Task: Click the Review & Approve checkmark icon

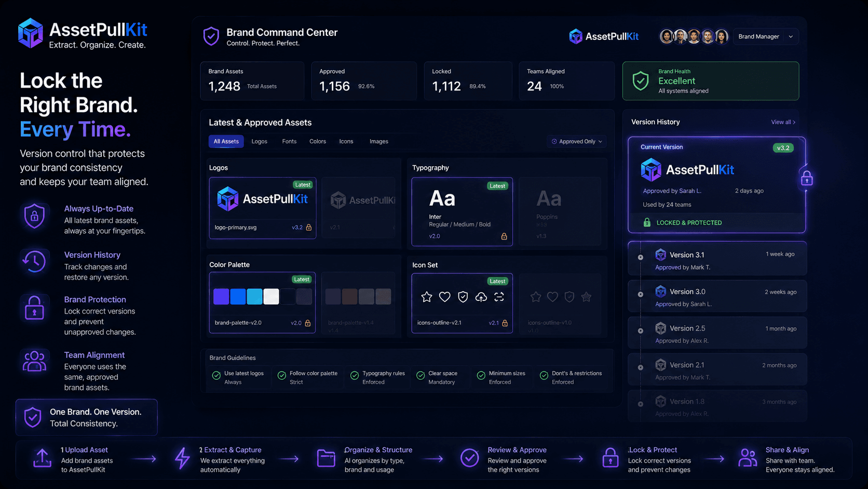Action: coord(470,458)
